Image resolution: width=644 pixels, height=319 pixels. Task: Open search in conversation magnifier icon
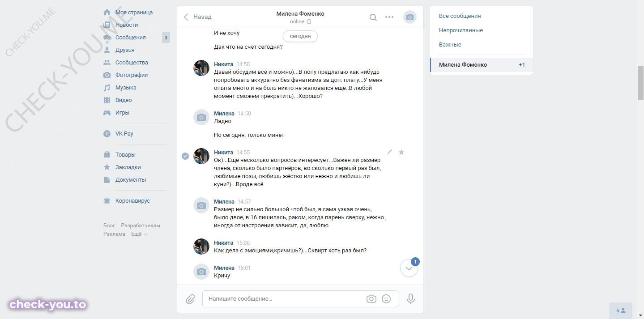point(373,17)
